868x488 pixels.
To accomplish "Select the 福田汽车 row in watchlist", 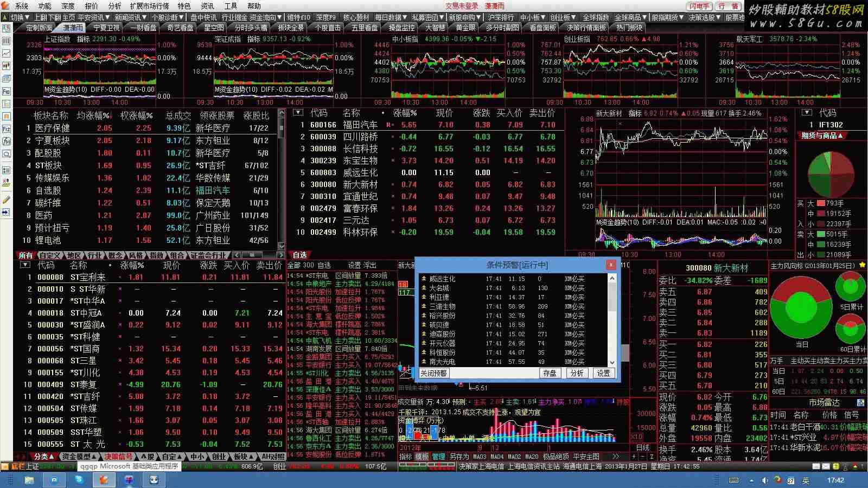I will pyautogui.click(x=427, y=125).
